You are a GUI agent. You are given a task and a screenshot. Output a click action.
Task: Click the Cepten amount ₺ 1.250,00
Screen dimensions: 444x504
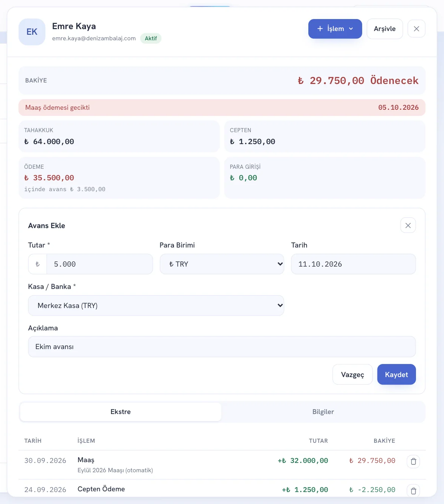point(252,142)
